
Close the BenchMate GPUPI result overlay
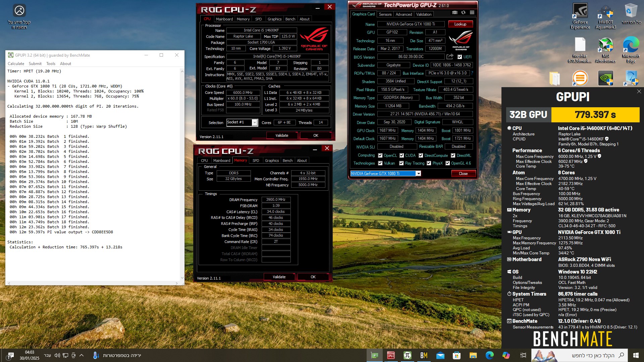pyautogui.click(x=639, y=91)
